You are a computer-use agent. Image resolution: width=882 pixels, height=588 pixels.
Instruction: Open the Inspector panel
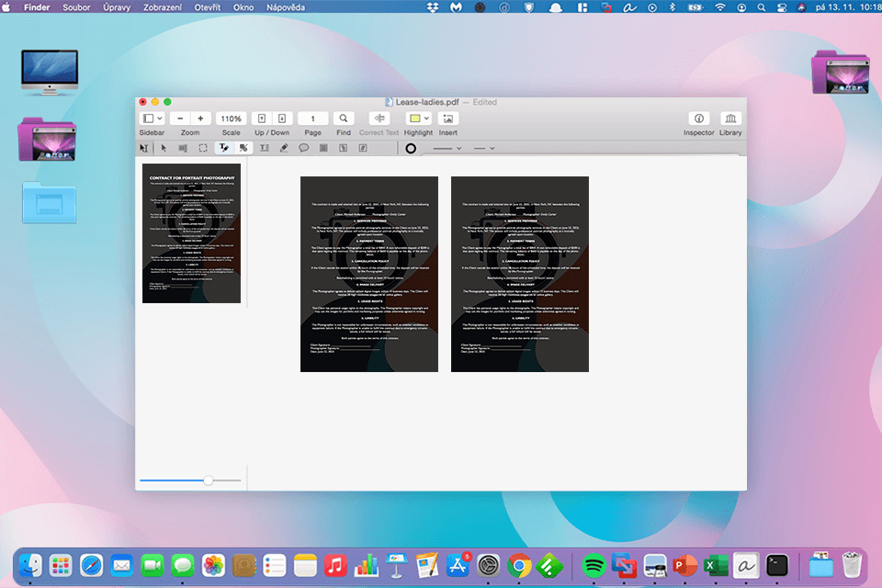(698, 119)
